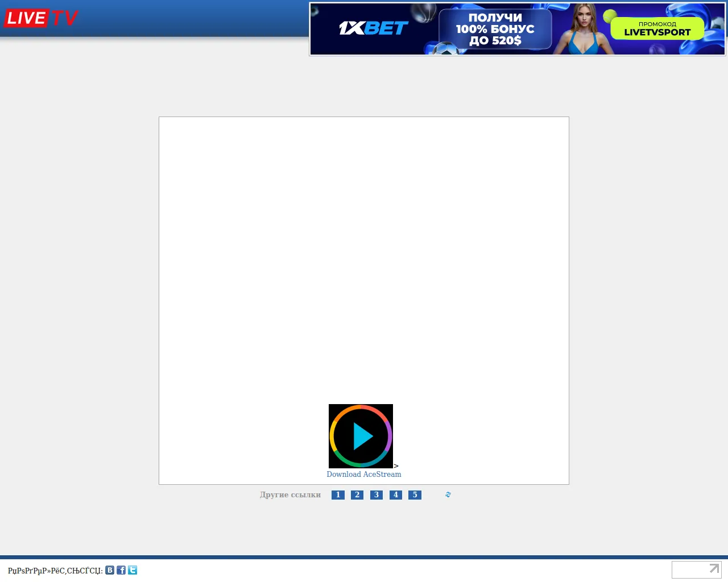
Task: Open the Download AceStream link
Action: [x=364, y=474]
